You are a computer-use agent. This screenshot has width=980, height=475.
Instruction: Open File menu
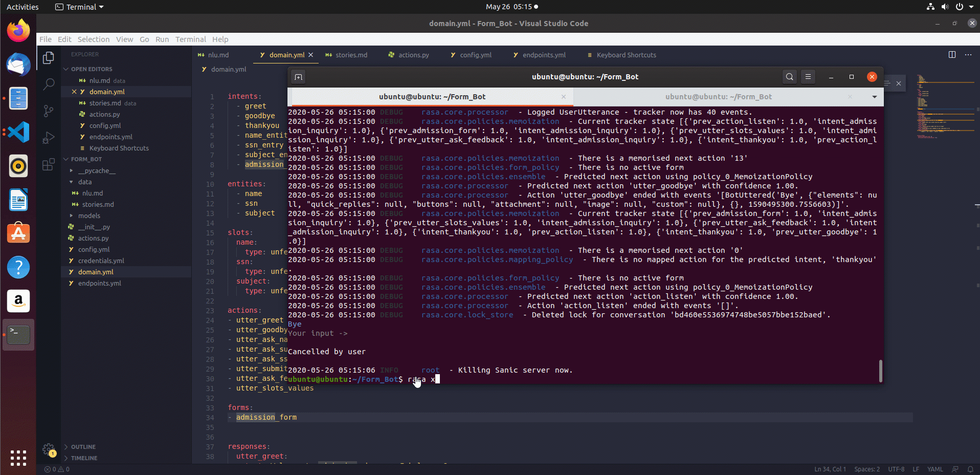[x=46, y=39]
